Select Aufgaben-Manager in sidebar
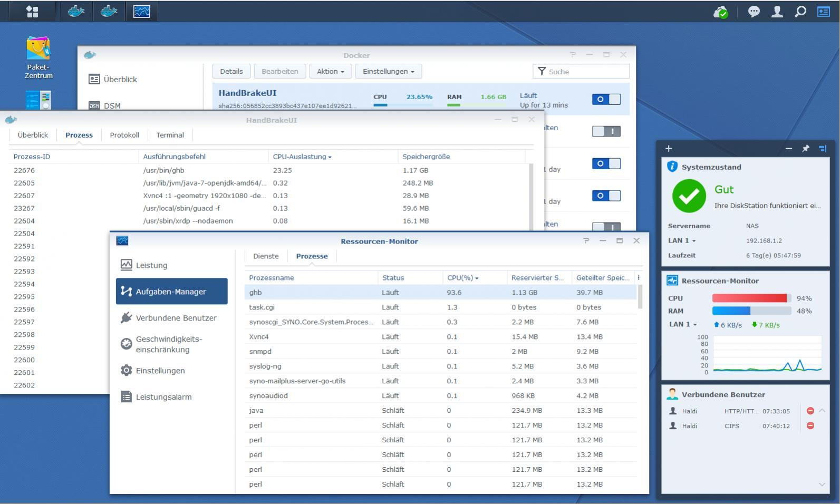Image resolution: width=840 pixels, height=504 pixels. click(x=172, y=292)
